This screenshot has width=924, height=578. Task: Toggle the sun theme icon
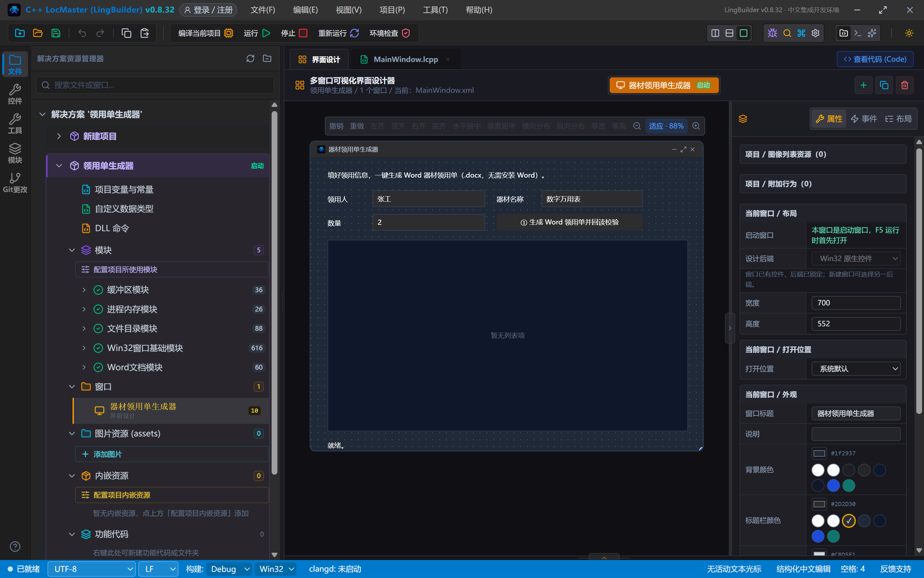click(909, 33)
